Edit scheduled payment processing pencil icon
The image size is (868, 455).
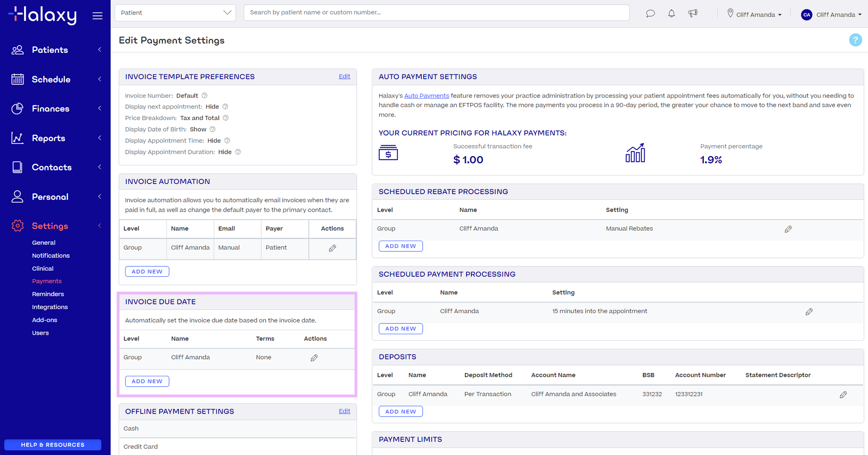(x=809, y=312)
